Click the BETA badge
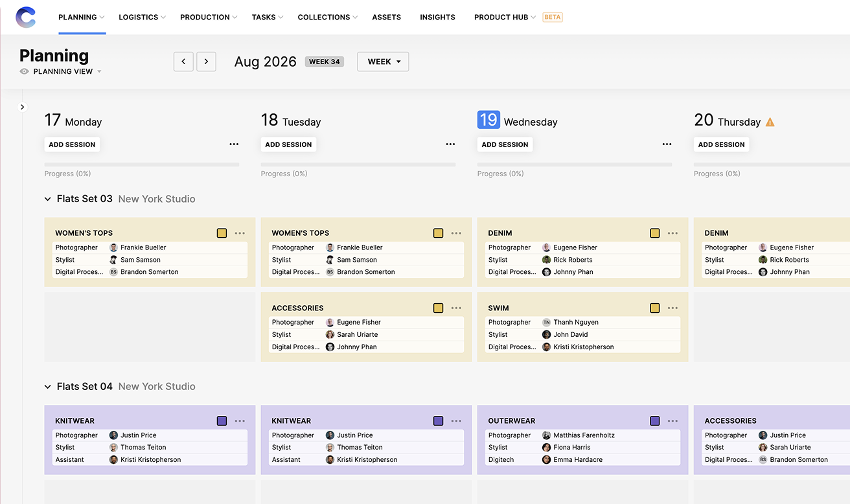 (553, 17)
